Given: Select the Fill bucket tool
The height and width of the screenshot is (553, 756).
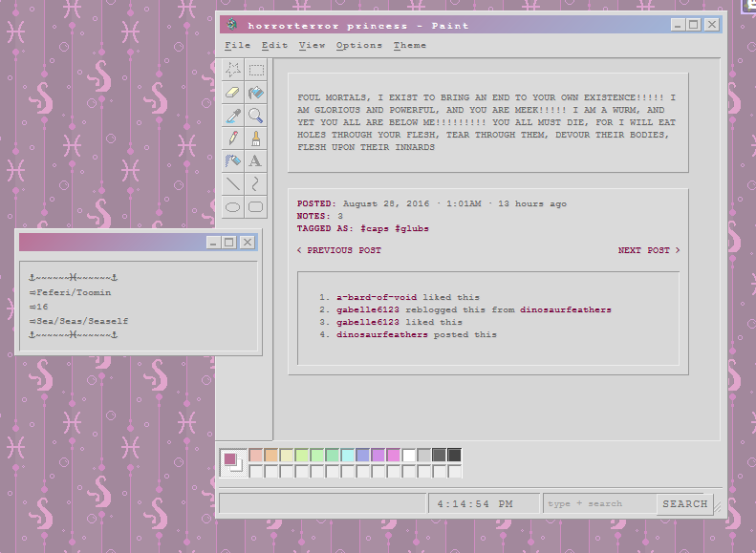Looking at the screenshot, I should pos(256,93).
